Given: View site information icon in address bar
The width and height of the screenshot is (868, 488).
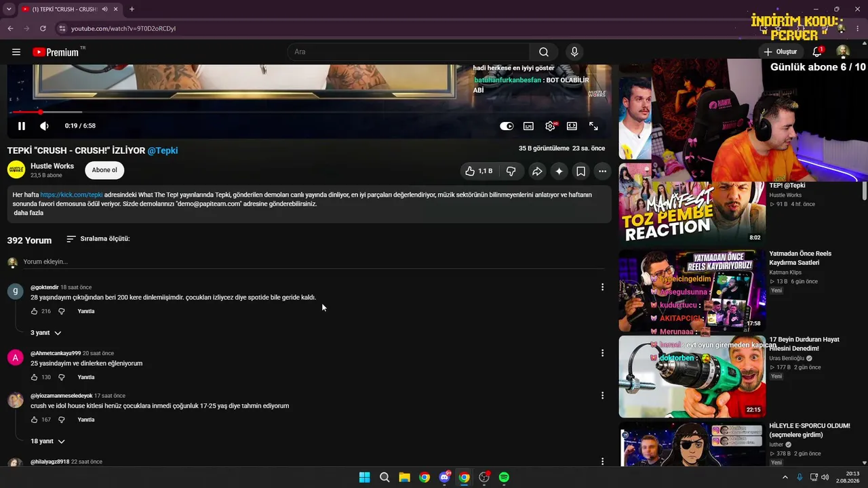Looking at the screenshot, I should click(x=62, y=28).
